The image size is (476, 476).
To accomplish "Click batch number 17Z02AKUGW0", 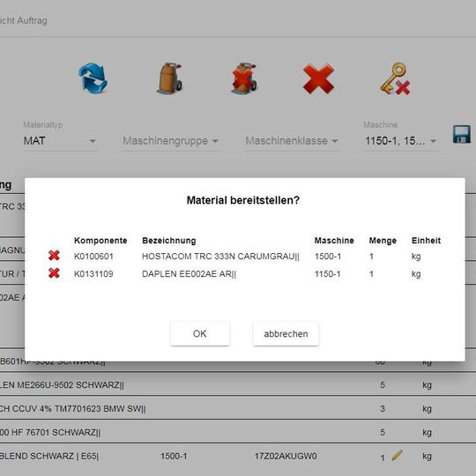I will [x=286, y=456].
